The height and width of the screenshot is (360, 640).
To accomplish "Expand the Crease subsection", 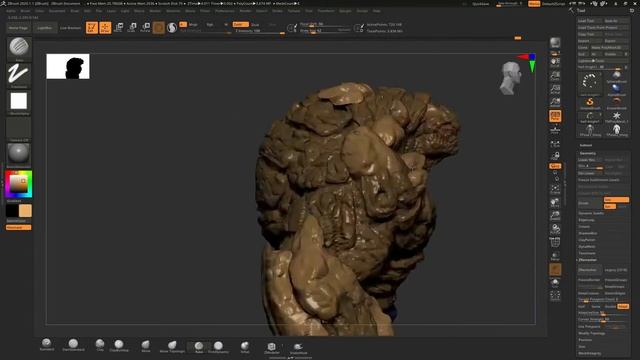I will pyautogui.click(x=584, y=226).
